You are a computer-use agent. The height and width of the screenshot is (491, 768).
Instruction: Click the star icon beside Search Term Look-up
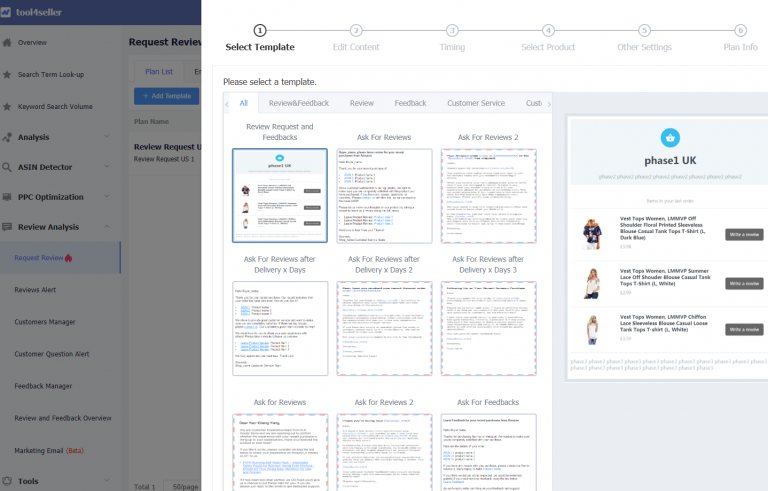(7, 74)
